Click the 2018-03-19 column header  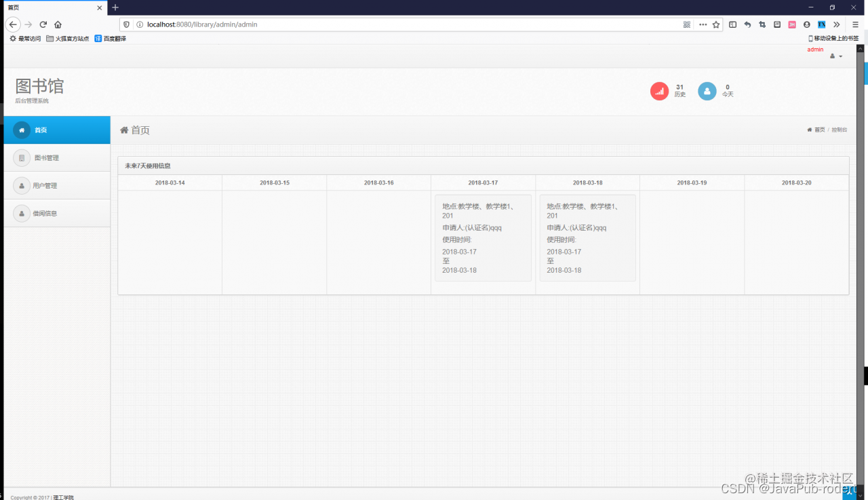point(692,182)
